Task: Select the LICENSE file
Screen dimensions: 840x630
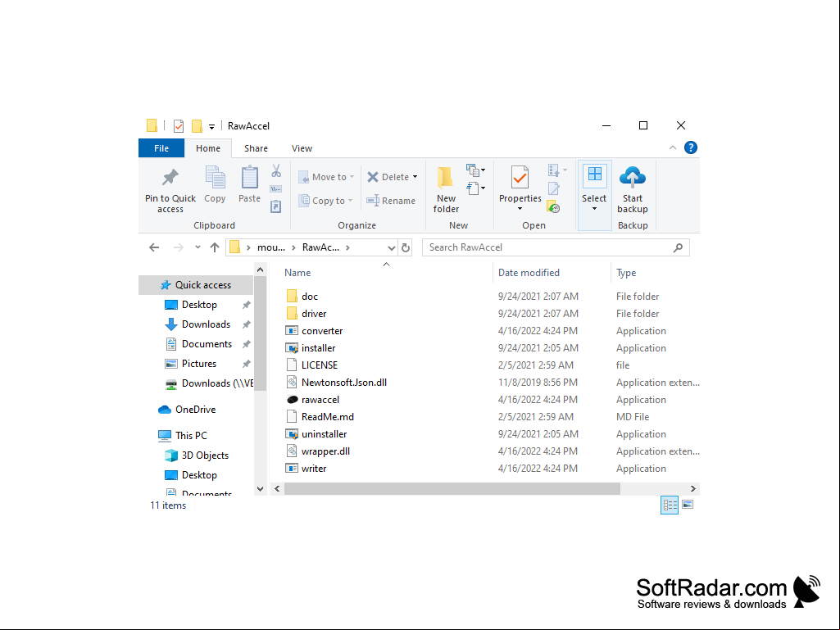Action: 320,365
